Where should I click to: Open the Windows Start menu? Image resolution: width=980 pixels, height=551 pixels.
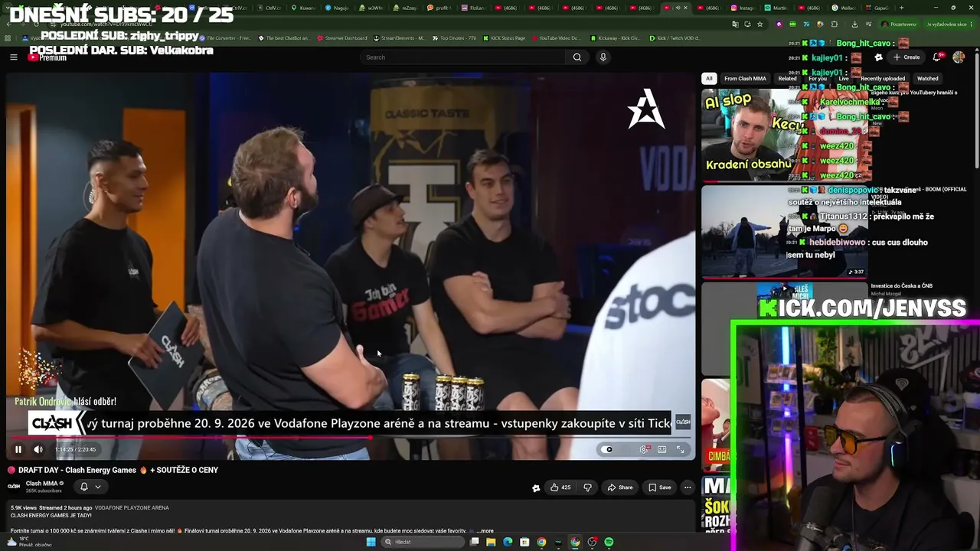click(371, 542)
